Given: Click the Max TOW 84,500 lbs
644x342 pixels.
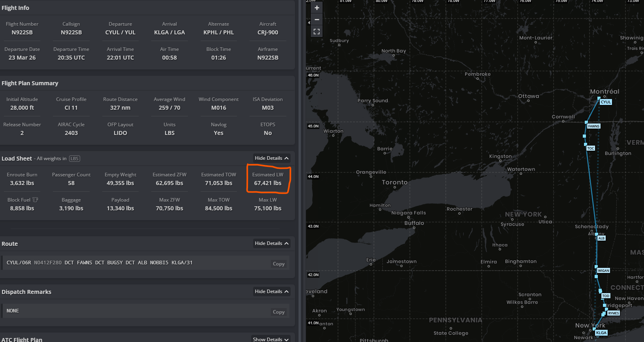Looking at the screenshot, I should [x=219, y=208].
